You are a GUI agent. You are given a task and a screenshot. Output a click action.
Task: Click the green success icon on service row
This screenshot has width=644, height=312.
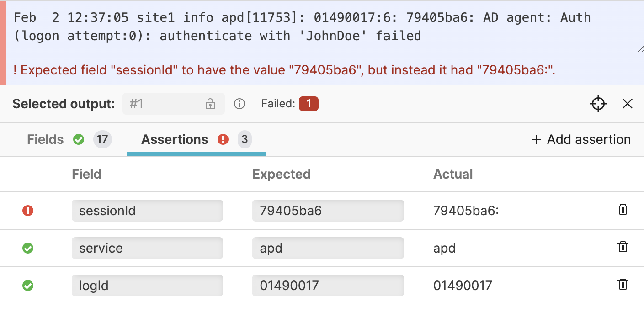click(x=27, y=248)
